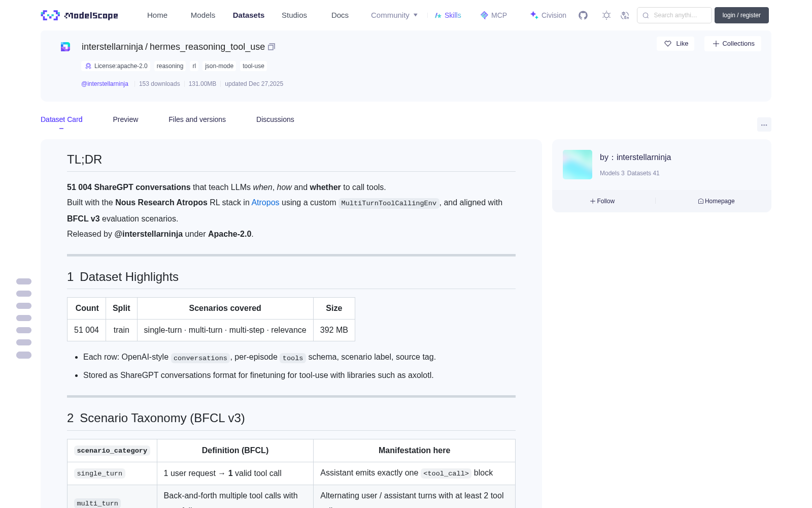The image size is (812, 508).
Task: Add the dataset to Collections
Action: [x=733, y=44]
